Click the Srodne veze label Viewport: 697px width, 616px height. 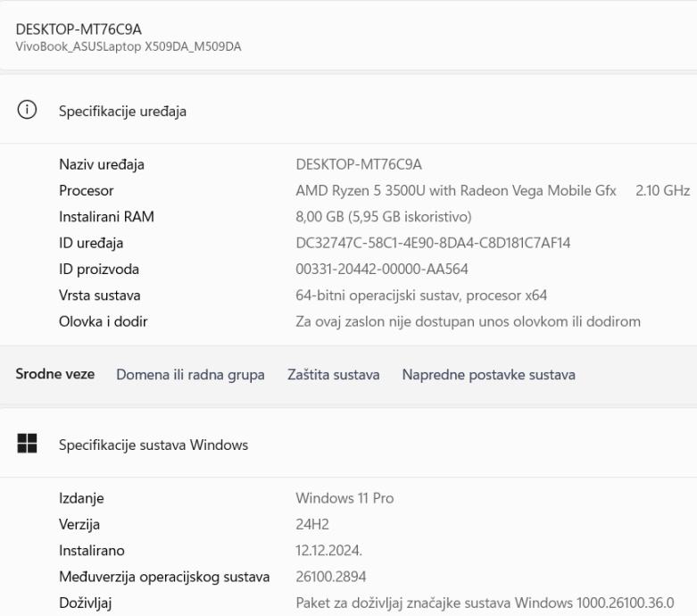point(55,375)
